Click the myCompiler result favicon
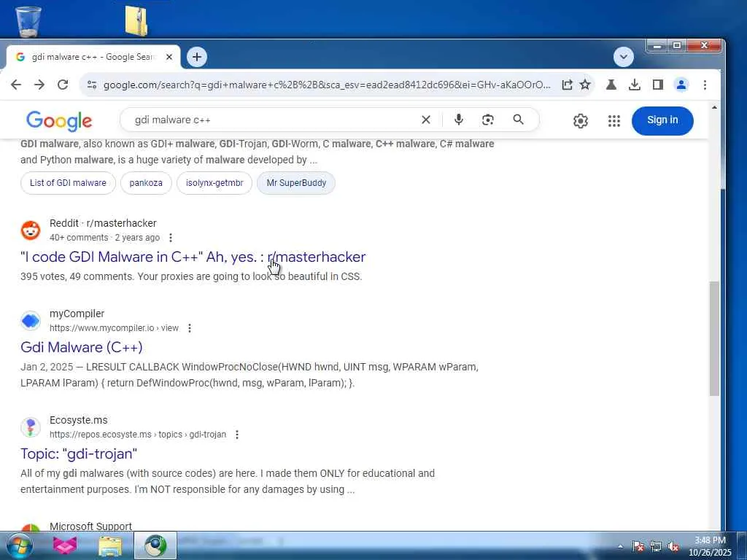This screenshot has height=560, width=747. tap(31, 321)
